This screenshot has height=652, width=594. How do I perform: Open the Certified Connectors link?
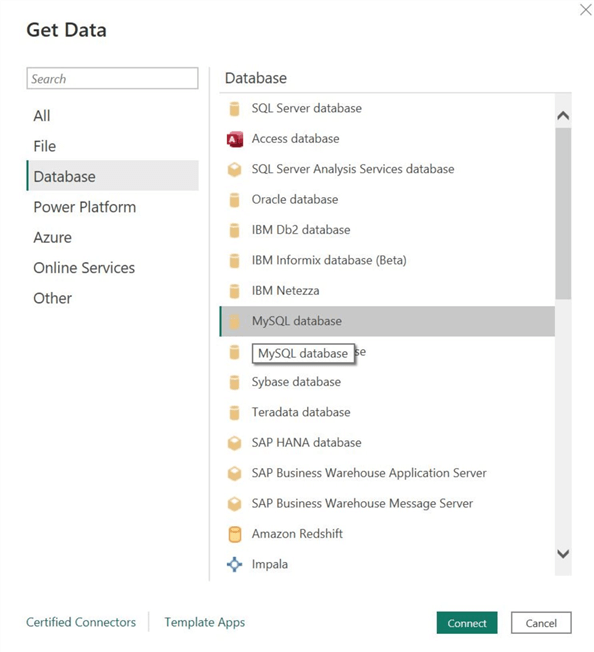(x=81, y=622)
